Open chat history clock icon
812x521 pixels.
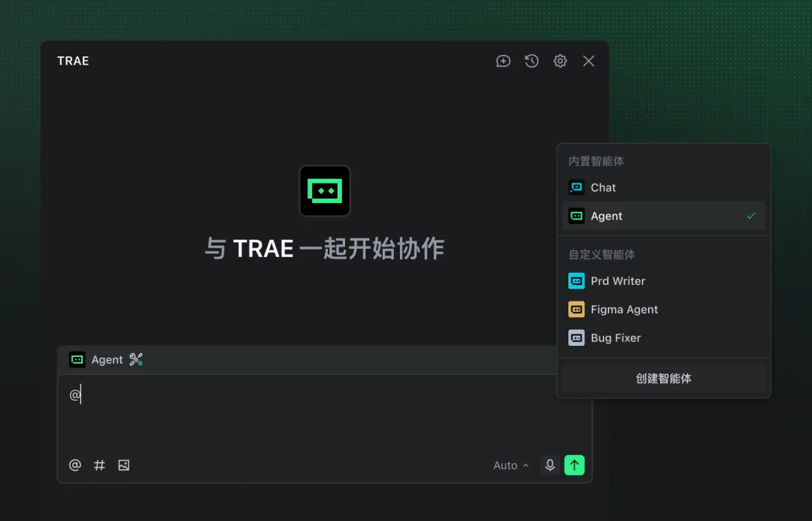(532, 61)
